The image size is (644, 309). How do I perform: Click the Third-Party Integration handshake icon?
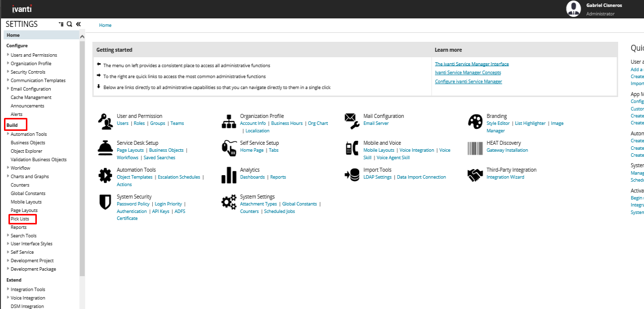pos(475,175)
